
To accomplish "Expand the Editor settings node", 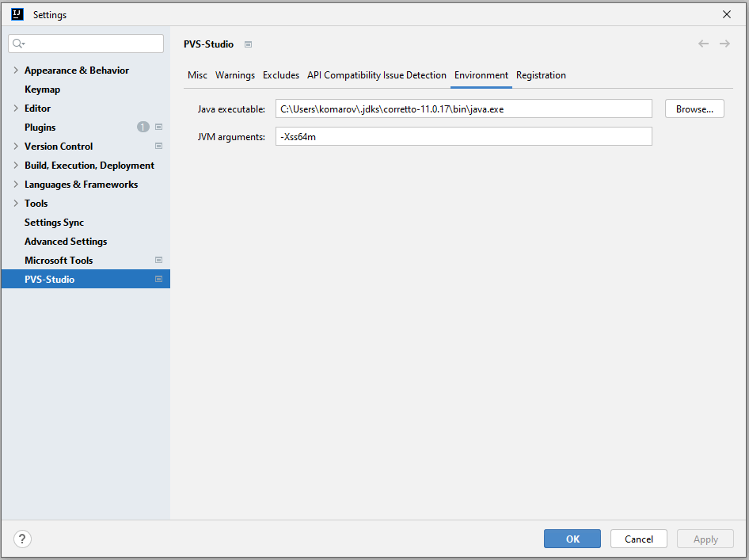I will tap(16, 109).
